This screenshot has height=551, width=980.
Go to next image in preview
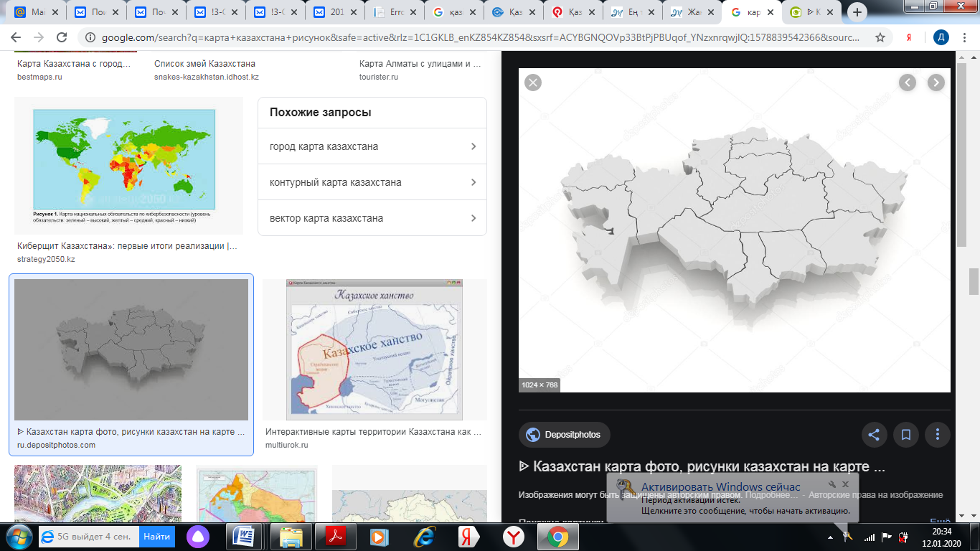(x=936, y=83)
